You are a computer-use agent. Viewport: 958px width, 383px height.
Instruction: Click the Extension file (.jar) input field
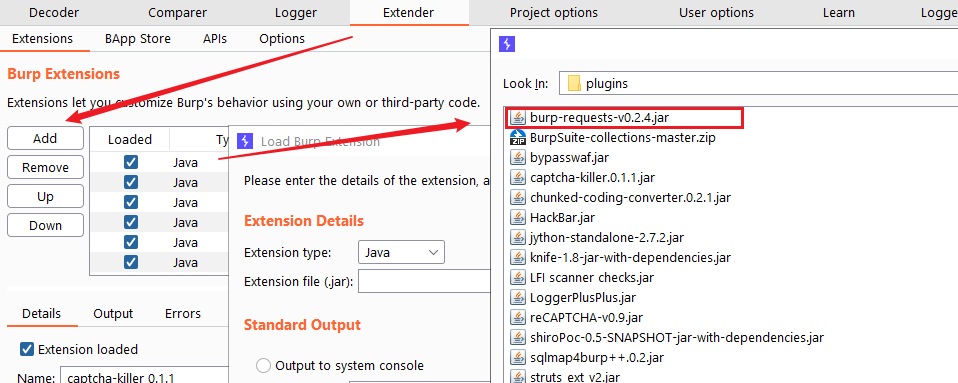425,282
